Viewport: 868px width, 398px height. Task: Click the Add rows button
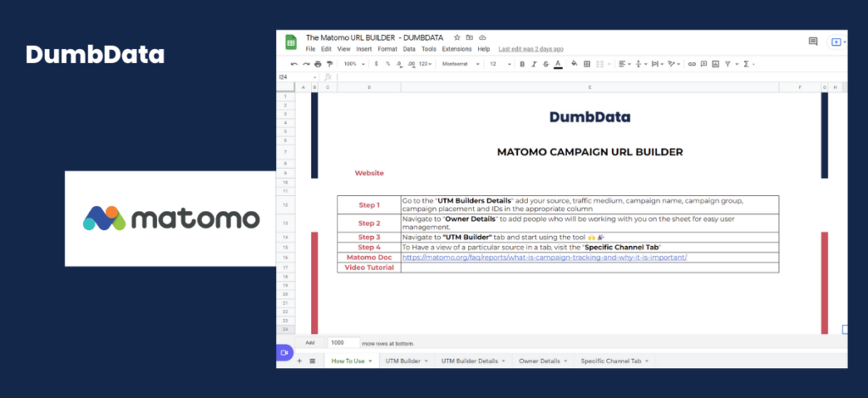310,343
